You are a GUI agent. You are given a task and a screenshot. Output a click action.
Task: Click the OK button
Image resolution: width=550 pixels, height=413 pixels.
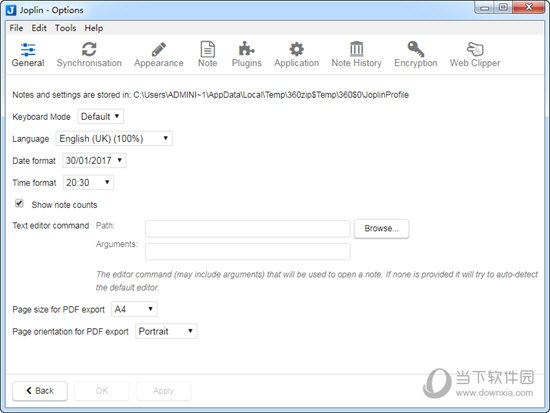click(x=102, y=391)
